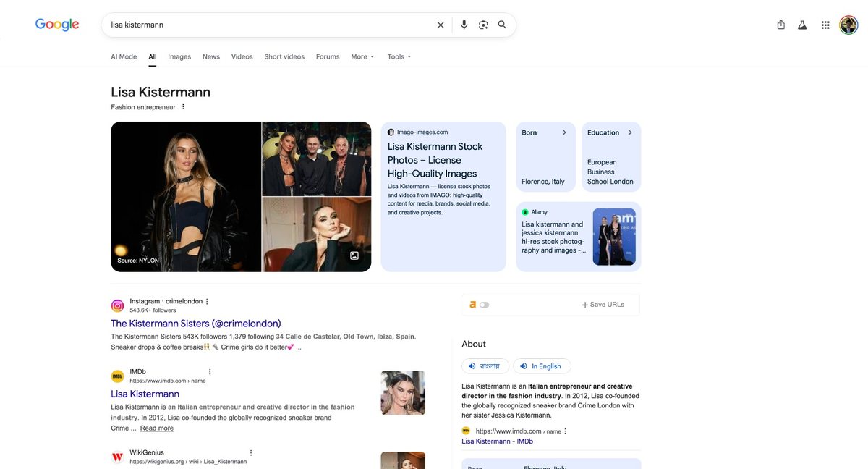Image resolution: width=868 pixels, height=469 pixels.
Task: Open three-dot menu in About IMDb source
Action: pyautogui.click(x=566, y=431)
